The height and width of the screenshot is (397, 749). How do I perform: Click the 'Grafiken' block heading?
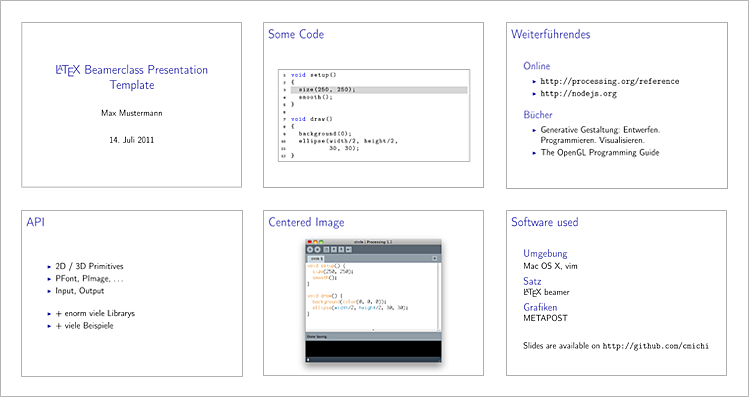pyautogui.click(x=540, y=307)
